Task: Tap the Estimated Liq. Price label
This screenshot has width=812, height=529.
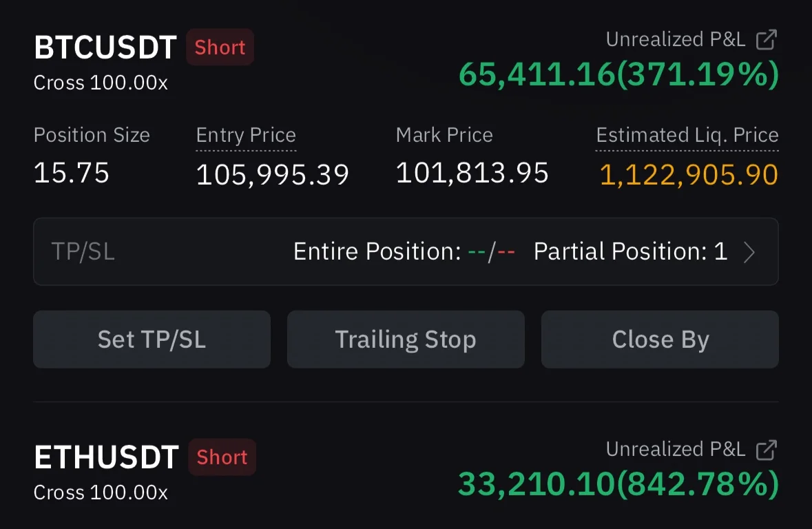Action: pyautogui.click(x=687, y=135)
